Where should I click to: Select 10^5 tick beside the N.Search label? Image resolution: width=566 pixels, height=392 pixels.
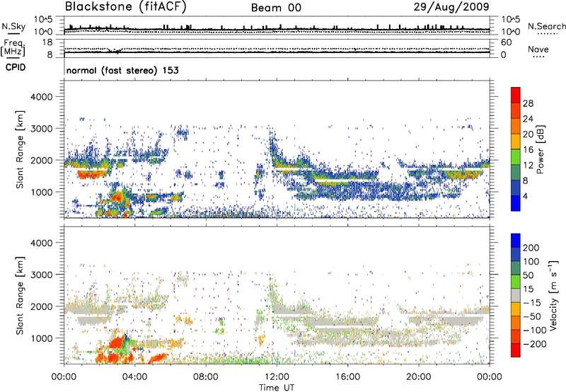tap(511, 20)
